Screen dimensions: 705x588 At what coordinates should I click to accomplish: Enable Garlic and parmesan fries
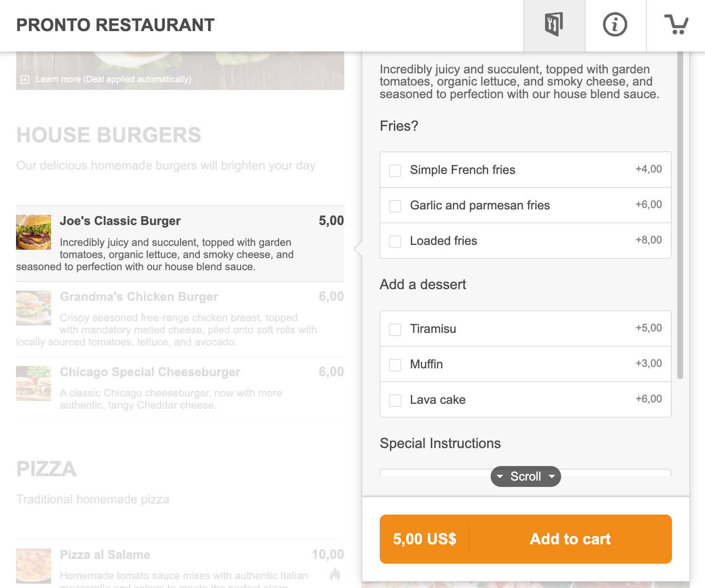pyautogui.click(x=394, y=206)
